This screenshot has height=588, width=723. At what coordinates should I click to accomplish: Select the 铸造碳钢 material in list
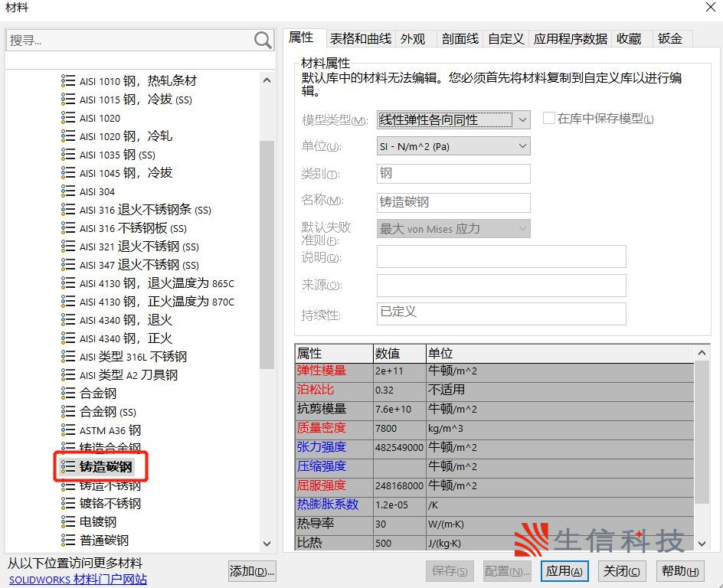tap(105, 467)
